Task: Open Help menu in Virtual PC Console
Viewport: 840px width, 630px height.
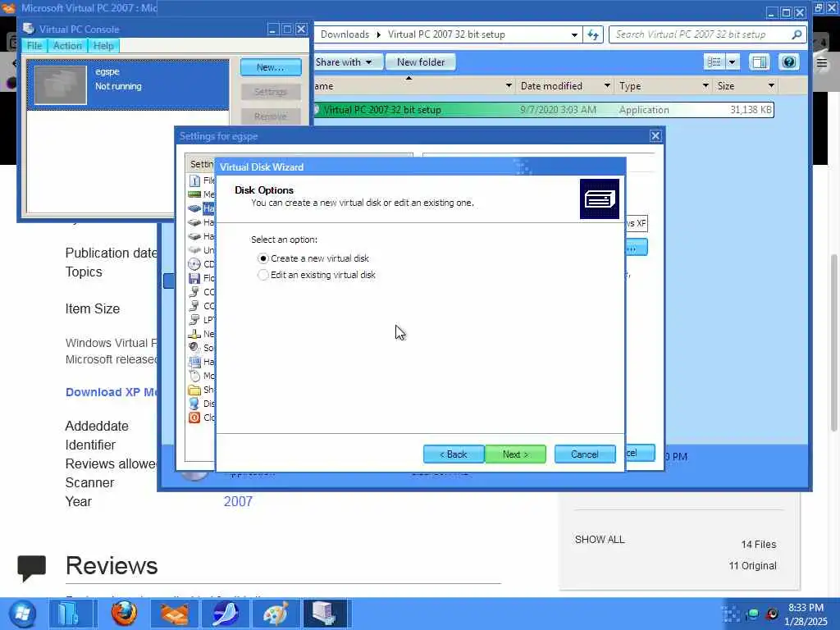Action: point(103,46)
